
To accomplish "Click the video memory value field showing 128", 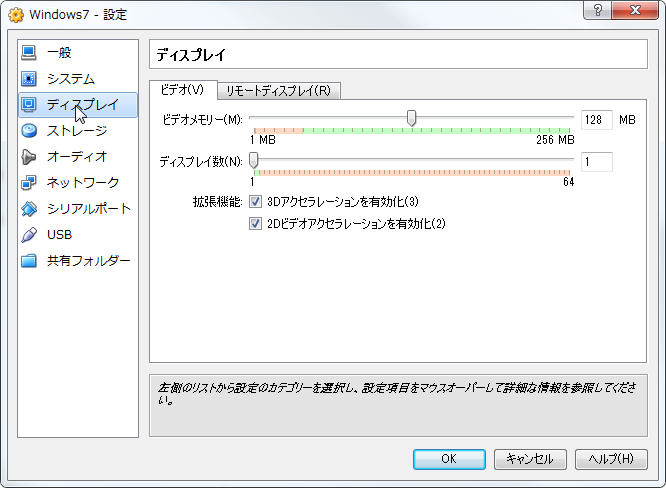I will tap(596, 120).
